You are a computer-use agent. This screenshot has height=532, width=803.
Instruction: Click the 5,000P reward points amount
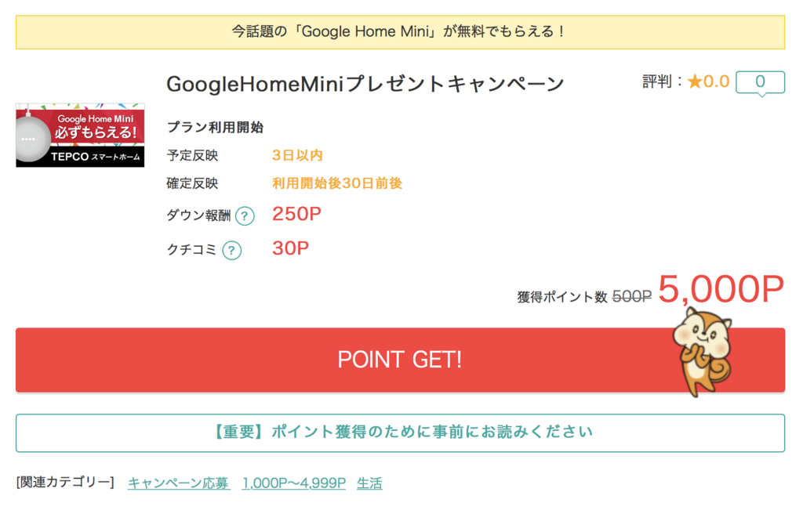(721, 289)
